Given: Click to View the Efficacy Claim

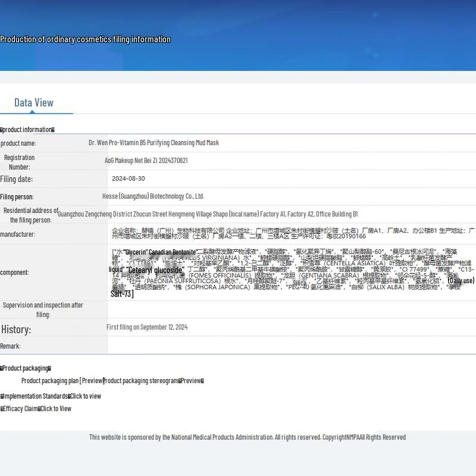Looking at the screenshot, I should click(55, 409).
